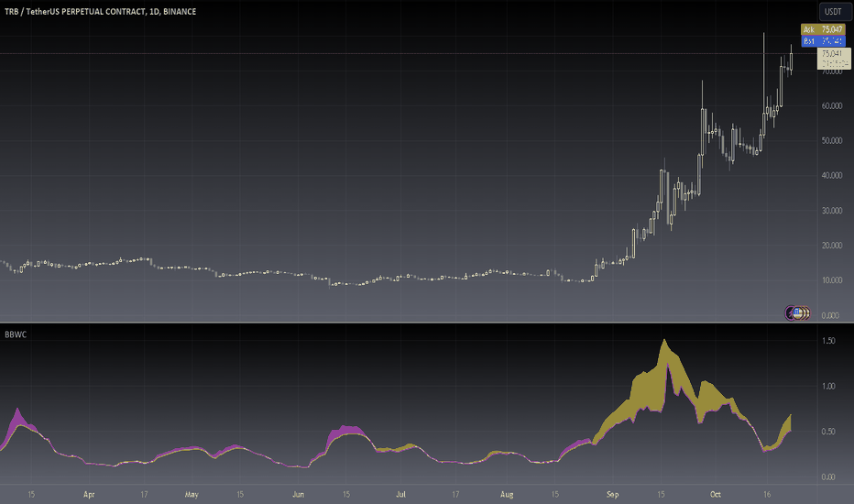
Task: Click the Aug label on time axis
Action: pos(507,494)
